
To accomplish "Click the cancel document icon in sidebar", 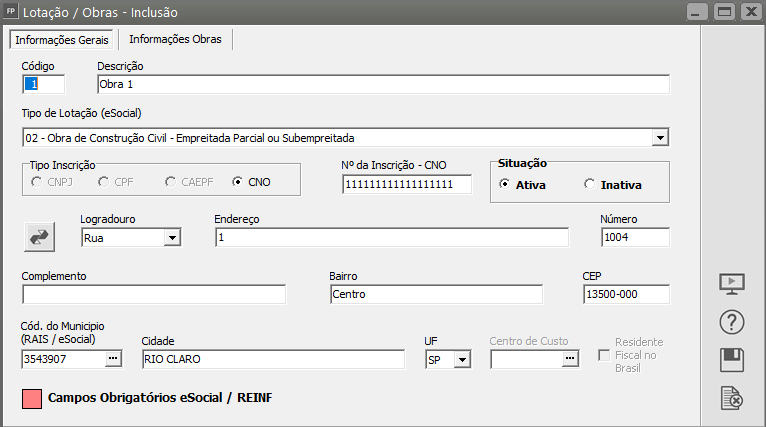I will [x=733, y=398].
